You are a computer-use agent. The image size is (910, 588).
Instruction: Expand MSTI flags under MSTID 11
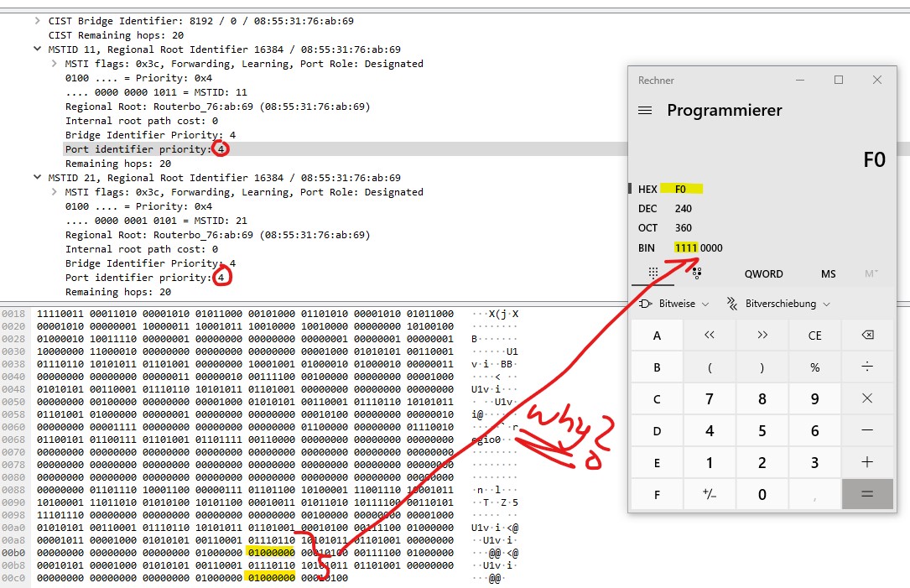tap(54, 64)
